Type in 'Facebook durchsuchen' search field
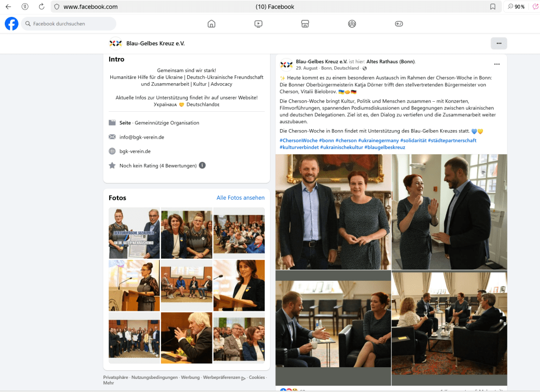The width and height of the screenshot is (540, 392). coord(72,24)
